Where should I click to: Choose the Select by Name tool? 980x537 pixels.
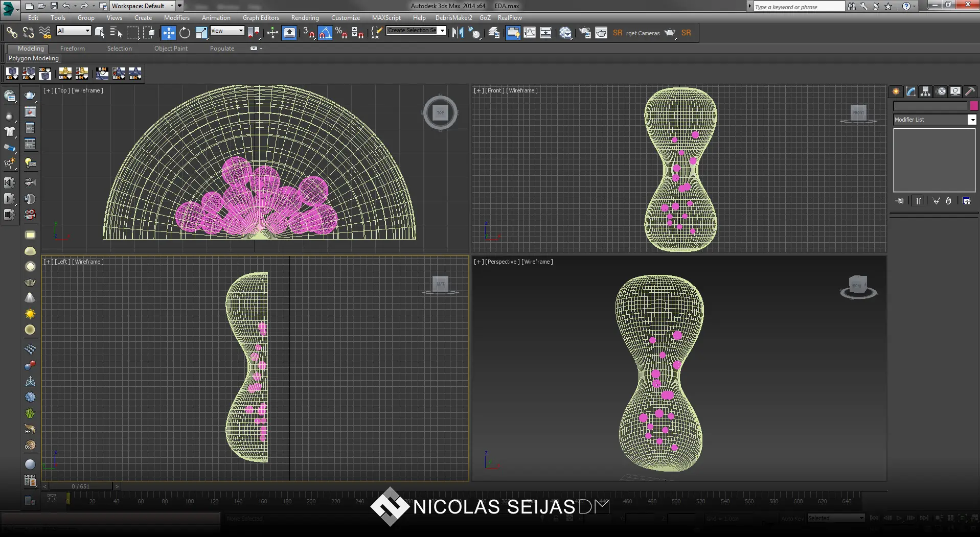116,33
